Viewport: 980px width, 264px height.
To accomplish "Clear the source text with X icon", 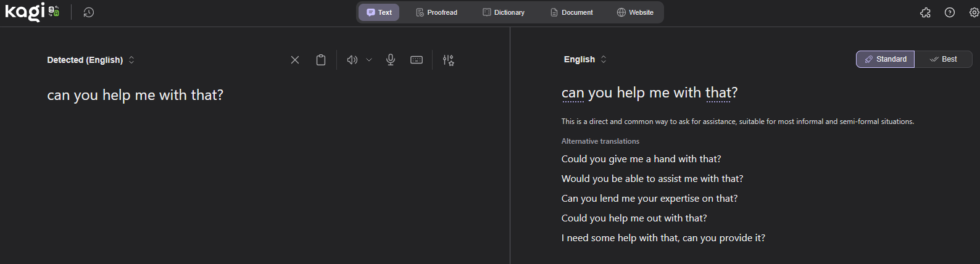I will click(x=295, y=60).
